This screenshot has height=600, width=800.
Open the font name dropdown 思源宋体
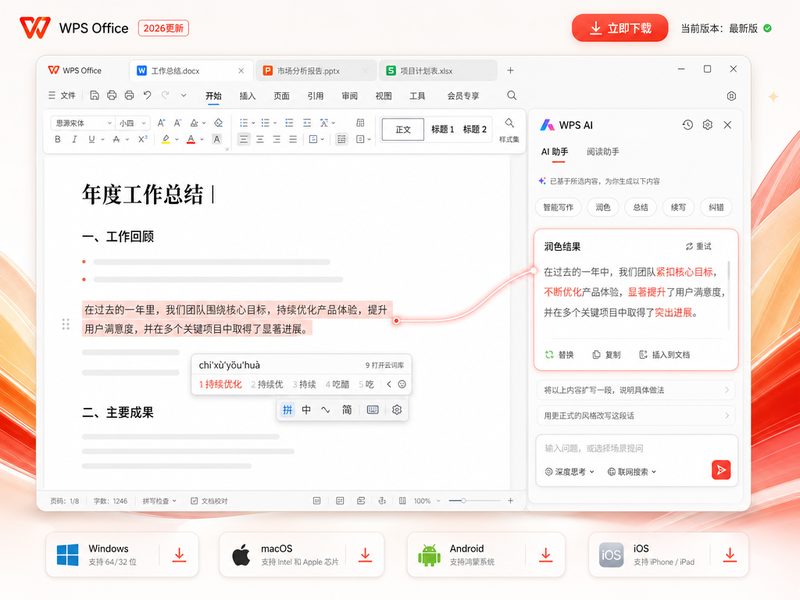point(82,123)
